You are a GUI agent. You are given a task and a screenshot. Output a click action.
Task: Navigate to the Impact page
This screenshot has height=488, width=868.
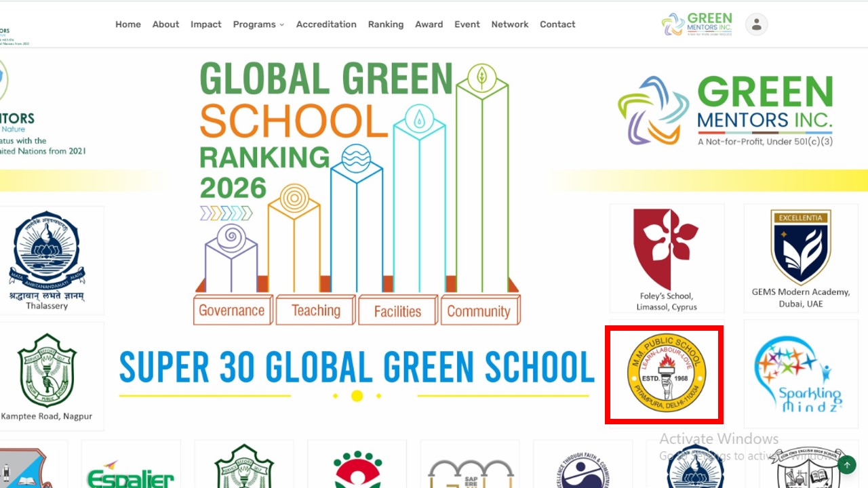coord(206,24)
